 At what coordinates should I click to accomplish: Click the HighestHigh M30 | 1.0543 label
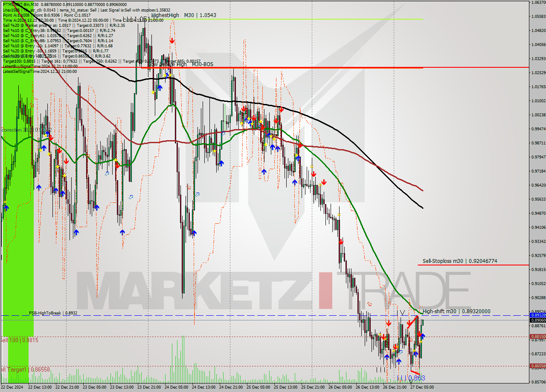point(183,15)
